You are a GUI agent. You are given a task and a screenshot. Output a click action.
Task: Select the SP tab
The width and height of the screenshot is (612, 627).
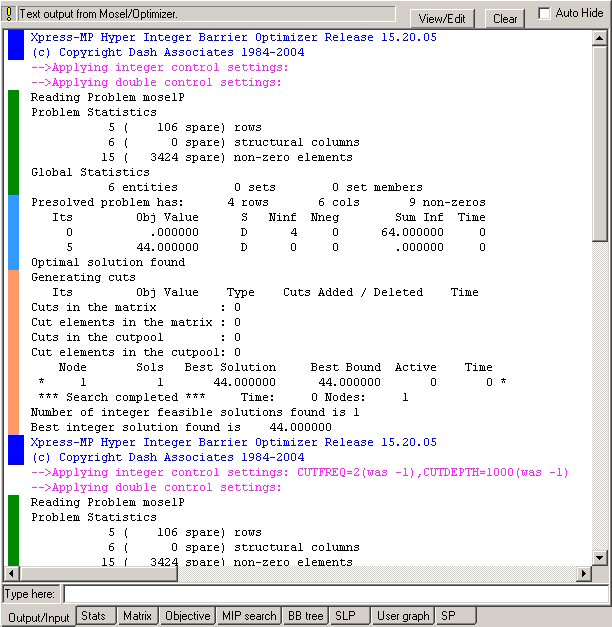447,616
